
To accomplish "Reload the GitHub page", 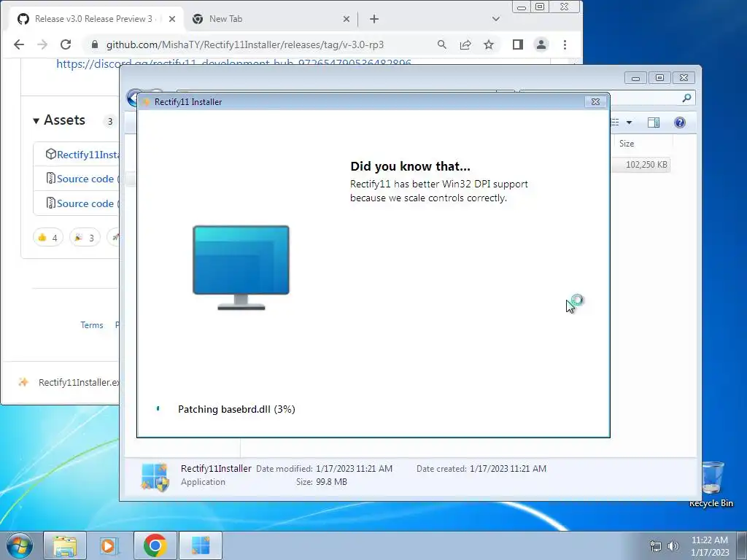I will point(66,44).
